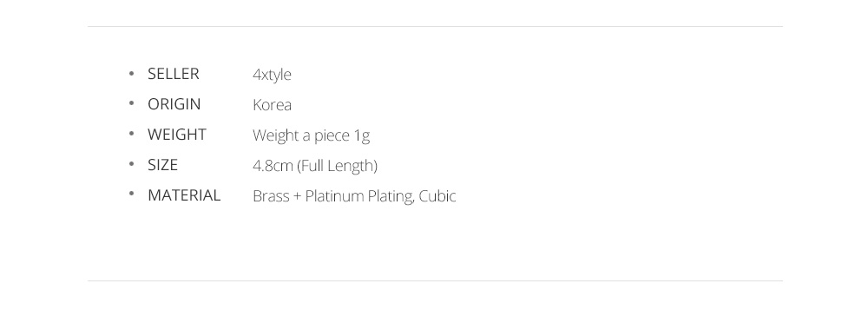
Task: Click the bullet beside SIZE
Action: pos(131,164)
